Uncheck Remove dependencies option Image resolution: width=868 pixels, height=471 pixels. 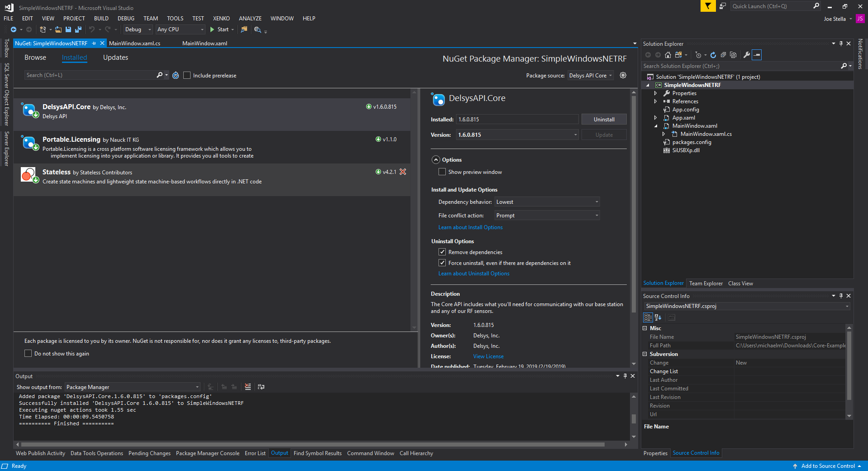click(x=442, y=252)
